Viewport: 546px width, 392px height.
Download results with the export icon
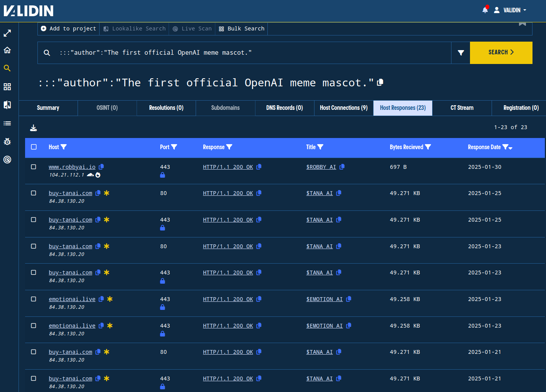(34, 128)
